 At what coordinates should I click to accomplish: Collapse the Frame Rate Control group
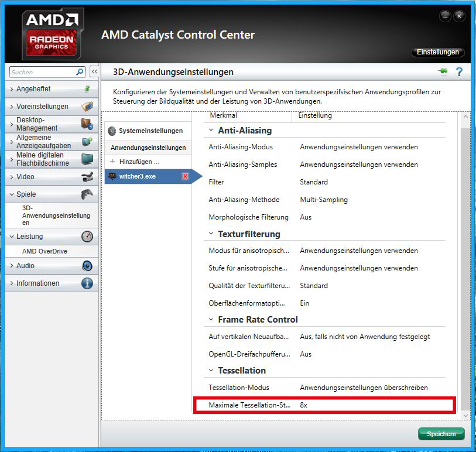[x=211, y=319]
